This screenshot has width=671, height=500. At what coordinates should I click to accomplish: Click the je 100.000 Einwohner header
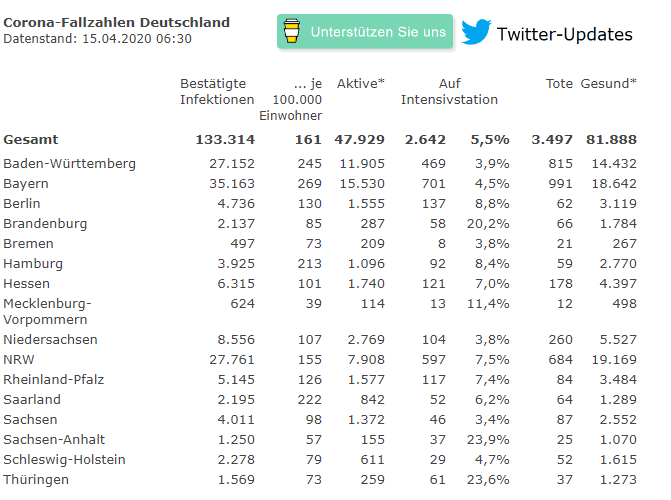coord(291,99)
